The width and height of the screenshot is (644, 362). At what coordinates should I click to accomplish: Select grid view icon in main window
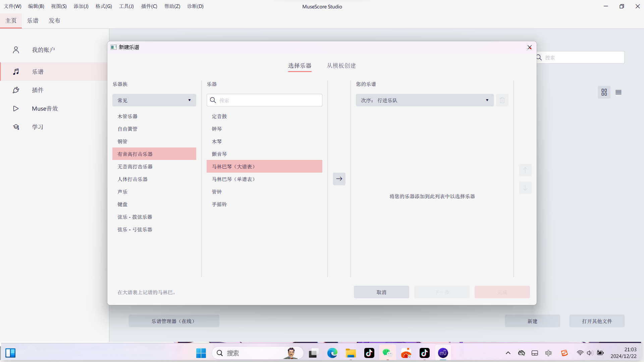(x=604, y=92)
